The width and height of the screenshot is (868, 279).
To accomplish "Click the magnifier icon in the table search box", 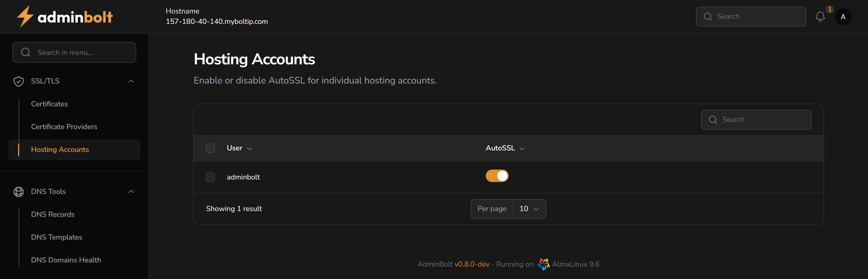I will click(713, 120).
